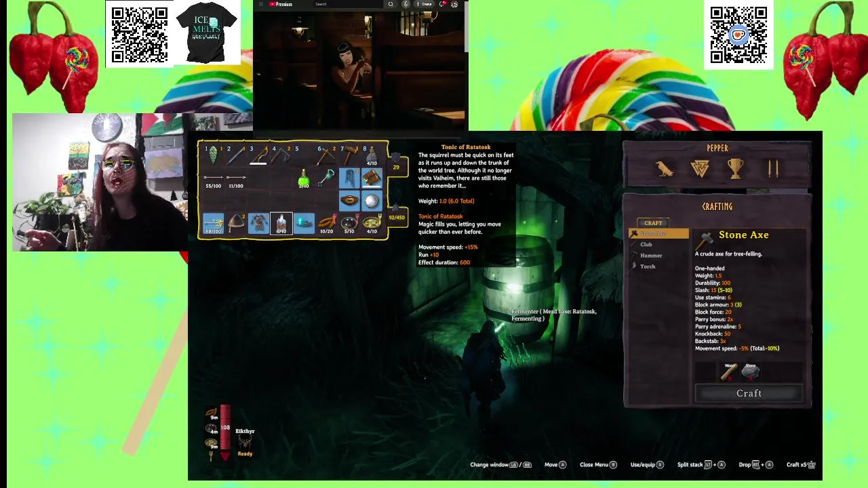Click the search magnifier icon in YouTube window
Viewport: 868px width, 488px height.
(391, 4)
